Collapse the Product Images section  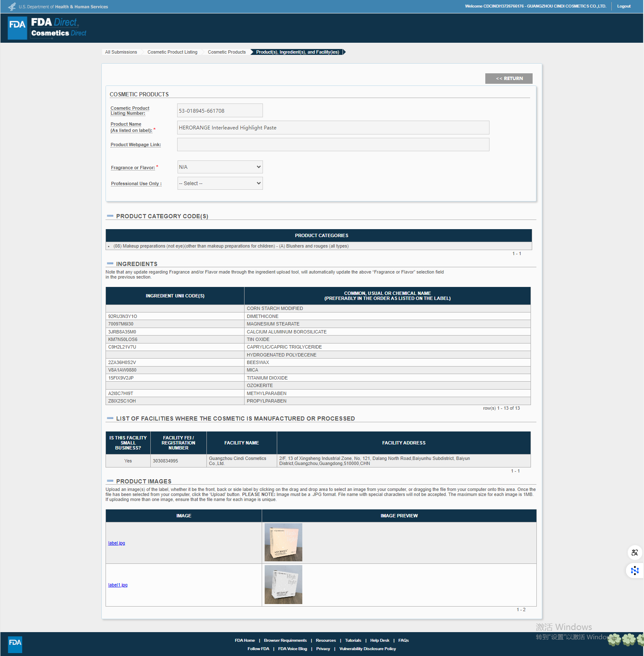pyautogui.click(x=110, y=481)
